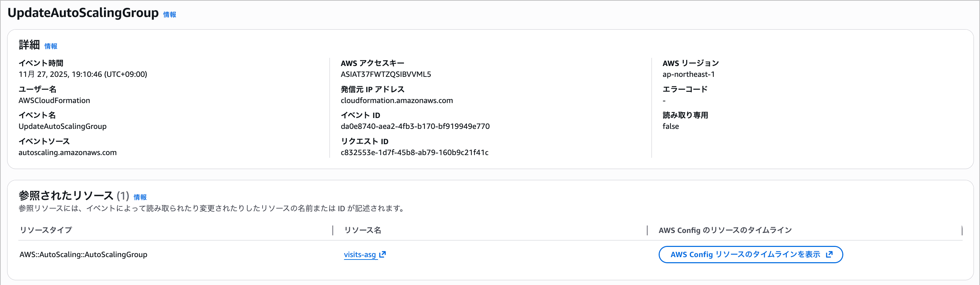Click the external-link icon beside visits-asg
This screenshot has height=285, width=980.
(383, 254)
